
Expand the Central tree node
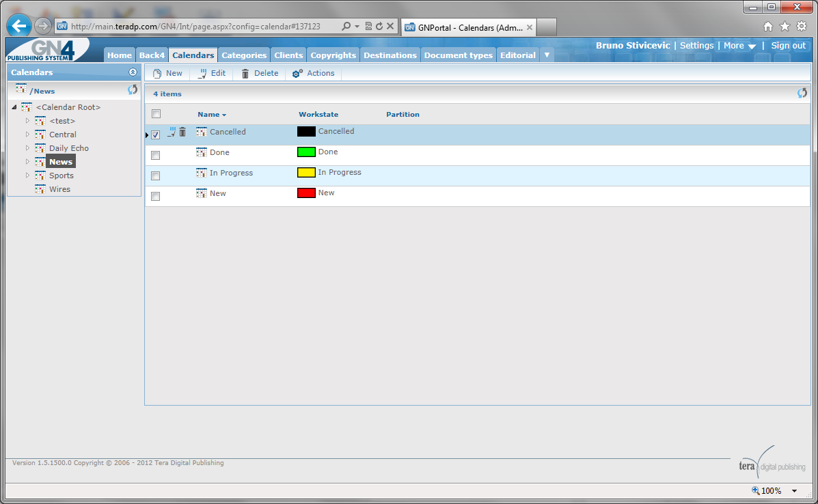(x=27, y=134)
